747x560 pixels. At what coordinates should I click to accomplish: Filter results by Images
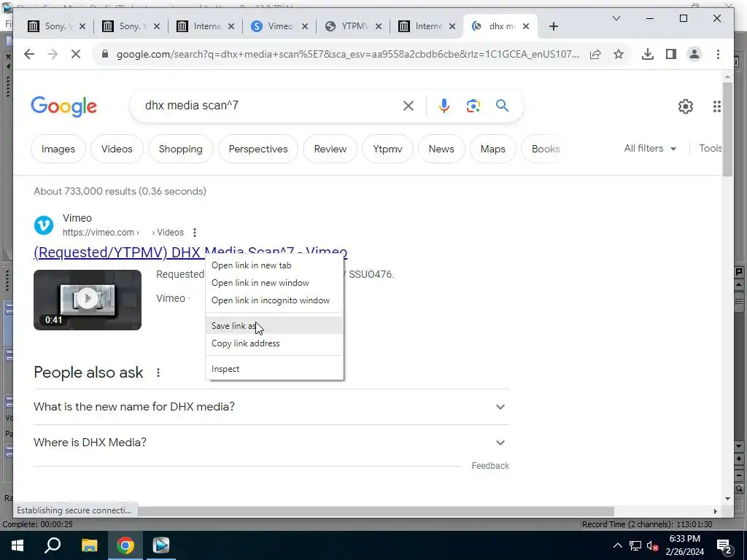tap(58, 149)
